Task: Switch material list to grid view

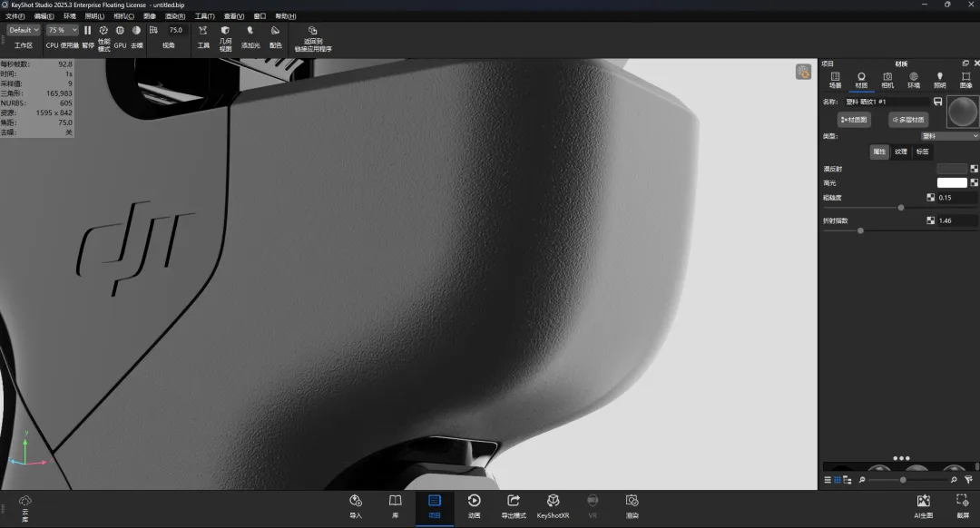Action: (x=838, y=480)
